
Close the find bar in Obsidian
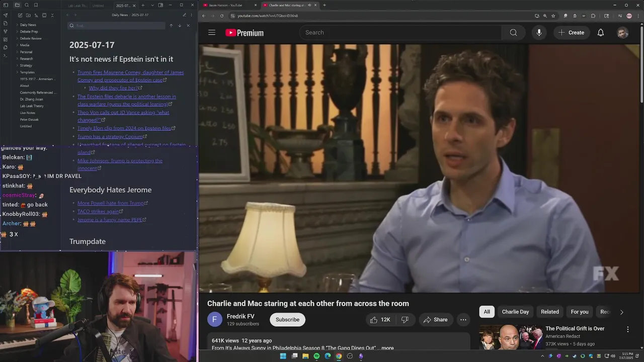point(188,26)
